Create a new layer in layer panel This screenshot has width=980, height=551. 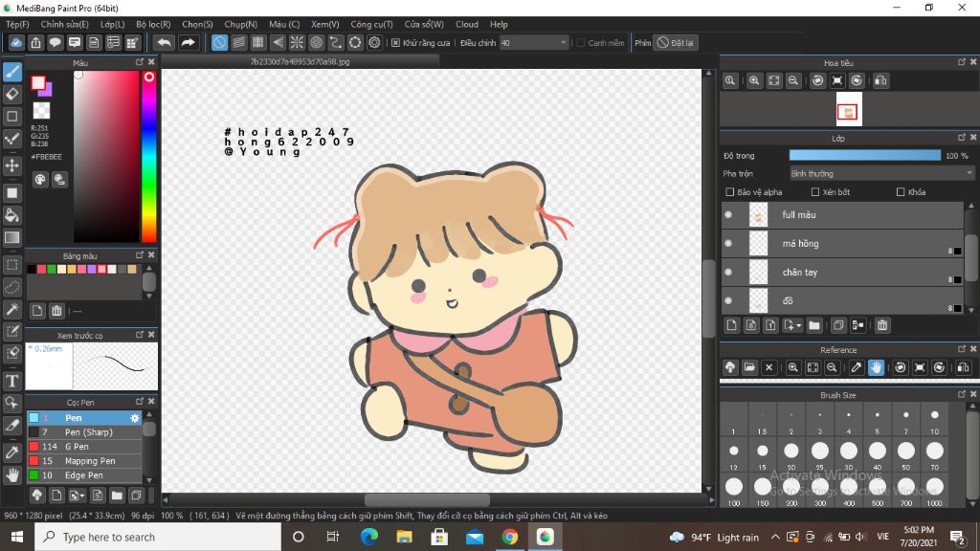tap(732, 325)
